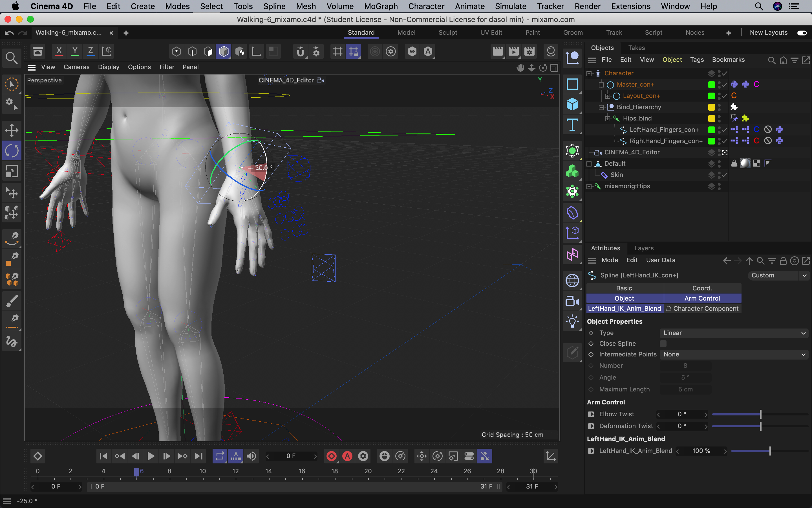Select the Basic attributes tab
812x508 pixels.
(625, 288)
